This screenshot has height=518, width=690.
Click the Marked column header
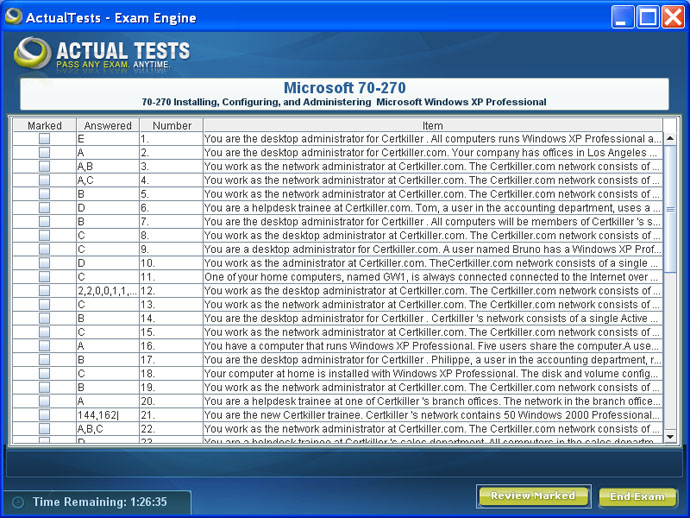[x=44, y=125]
